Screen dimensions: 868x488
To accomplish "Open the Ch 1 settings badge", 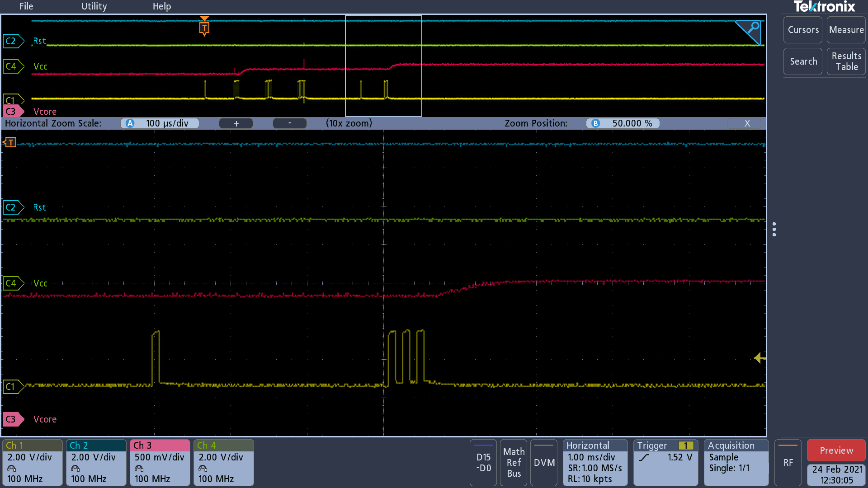I will [x=33, y=463].
